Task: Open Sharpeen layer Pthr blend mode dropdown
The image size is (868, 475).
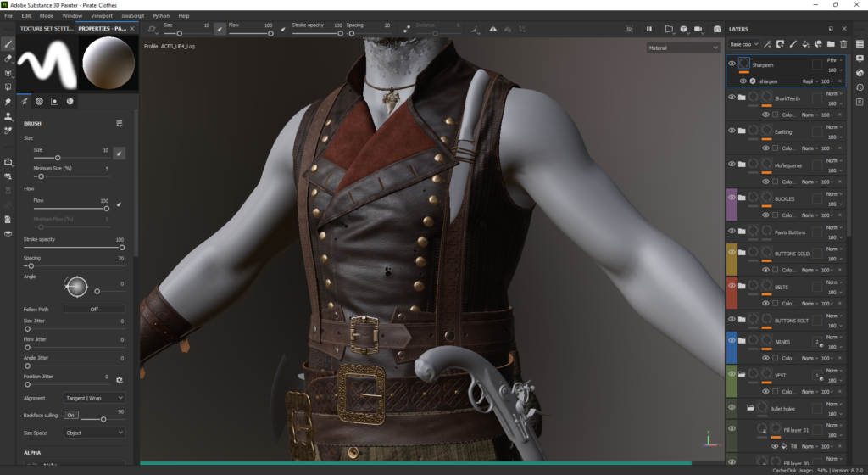Action: 835,59
